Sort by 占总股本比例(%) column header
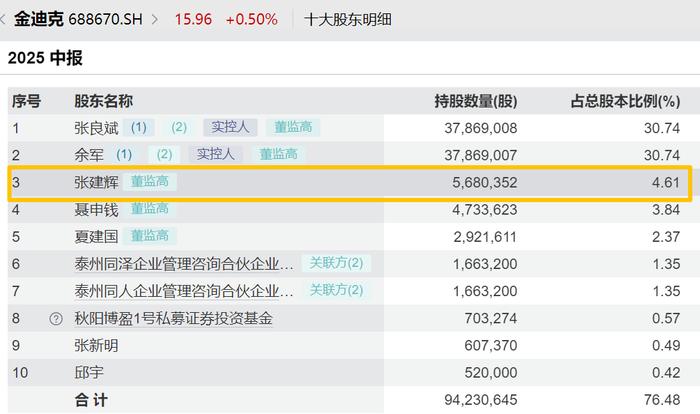Image resolution: width=700 pixels, height=414 pixels. (625, 101)
